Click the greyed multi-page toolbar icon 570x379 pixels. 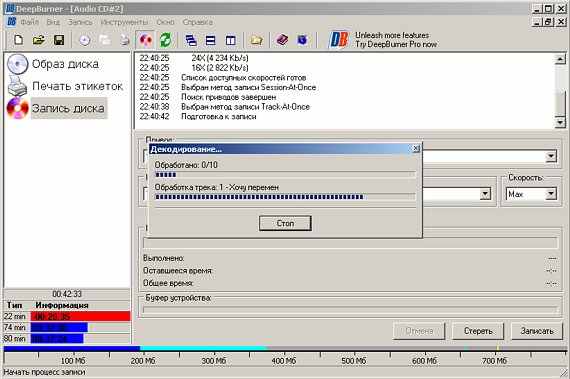[105, 40]
